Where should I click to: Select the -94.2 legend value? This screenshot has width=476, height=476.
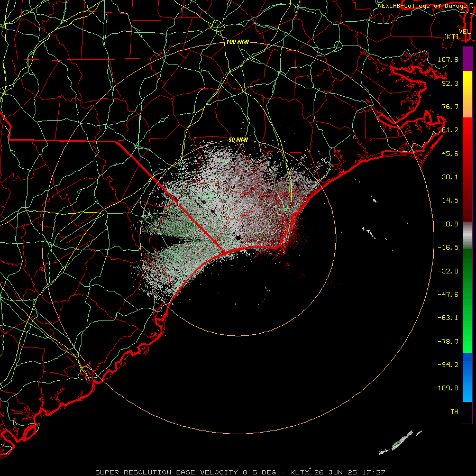[x=448, y=364]
